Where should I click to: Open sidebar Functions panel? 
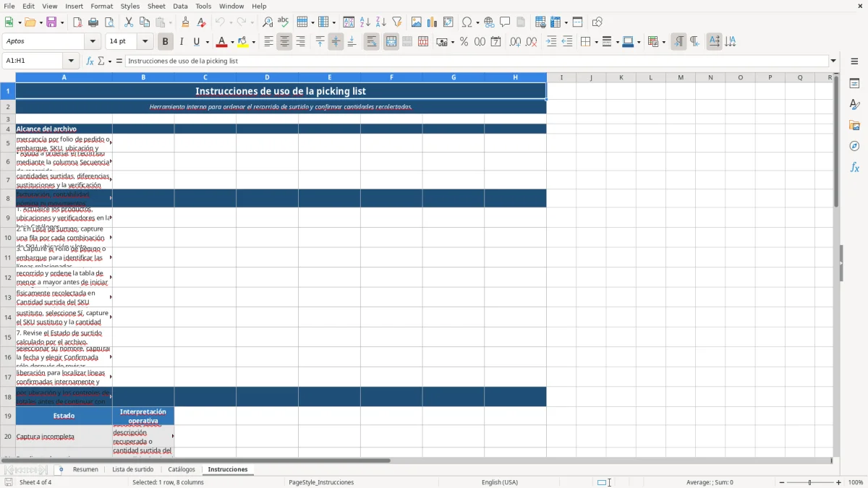tap(854, 167)
